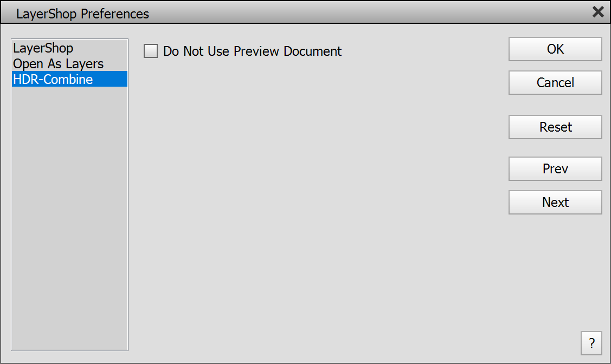Advance with the Next button
Viewport: 611px width, 364px height.
(555, 203)
